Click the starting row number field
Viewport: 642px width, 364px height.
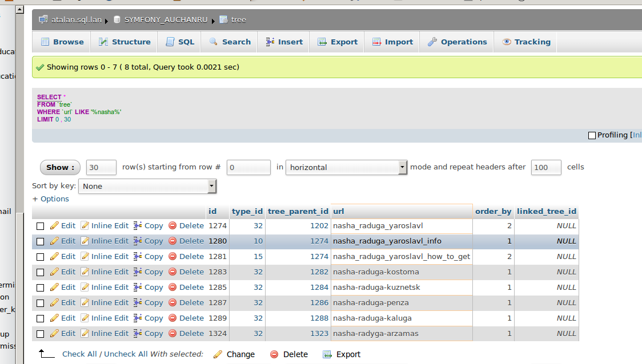[x=248, y=167]
